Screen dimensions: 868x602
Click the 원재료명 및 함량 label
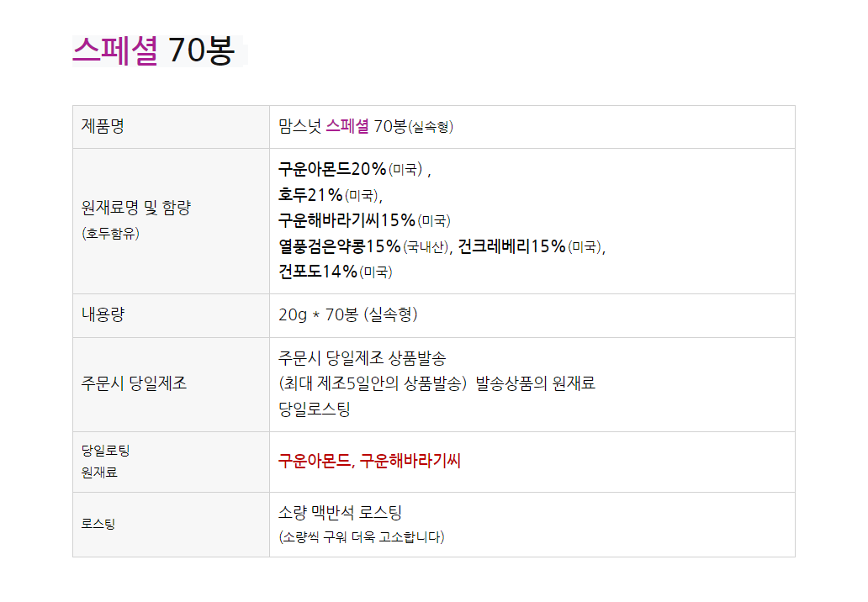(136, 209)
